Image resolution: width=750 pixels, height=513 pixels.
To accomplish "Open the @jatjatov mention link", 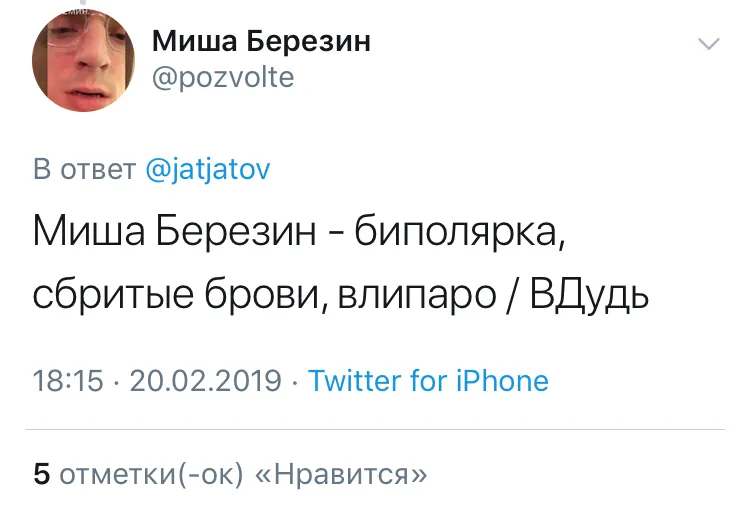I will click(x=208, y=169).
